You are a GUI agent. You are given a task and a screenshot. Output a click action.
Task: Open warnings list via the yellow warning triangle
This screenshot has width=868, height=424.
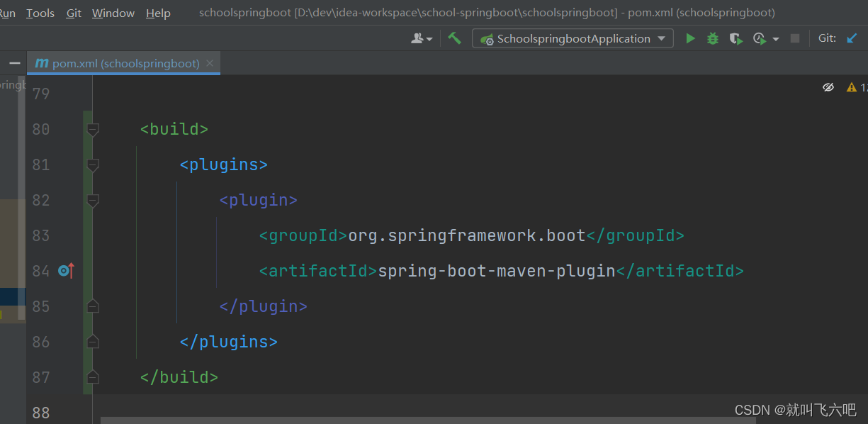pyautogui.click(x=851, y=87)
